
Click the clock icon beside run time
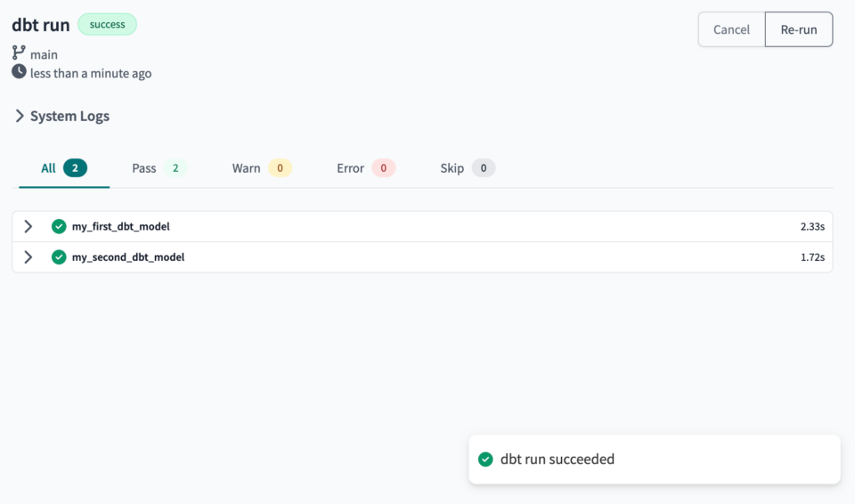(19, 71)
